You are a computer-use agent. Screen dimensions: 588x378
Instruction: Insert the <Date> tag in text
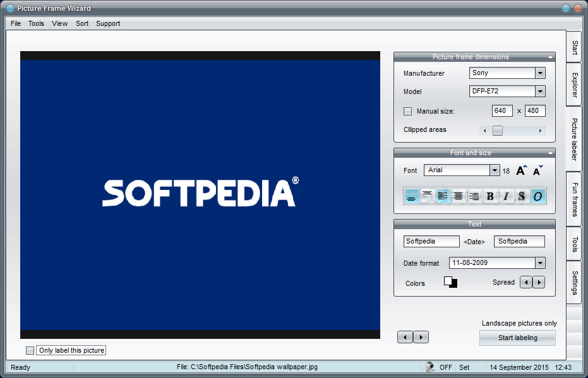474,242
